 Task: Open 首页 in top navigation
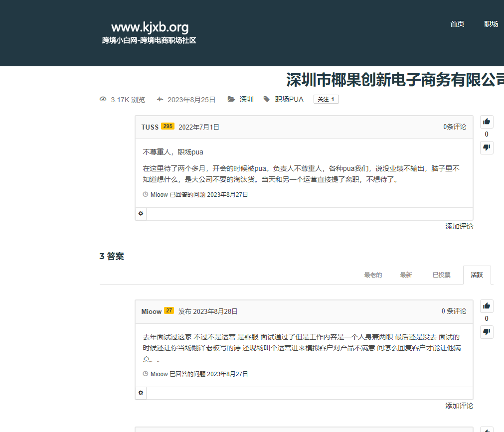[457, 24]
